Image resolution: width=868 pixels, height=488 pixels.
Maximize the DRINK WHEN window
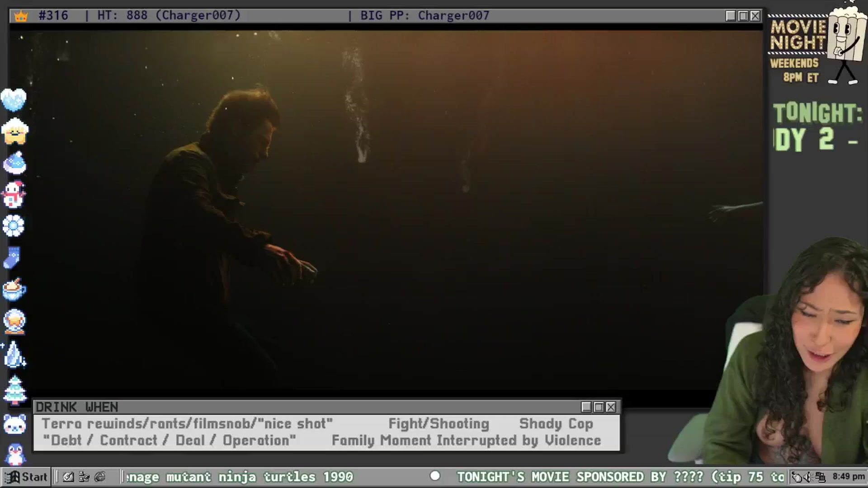(x=599, y=407)
